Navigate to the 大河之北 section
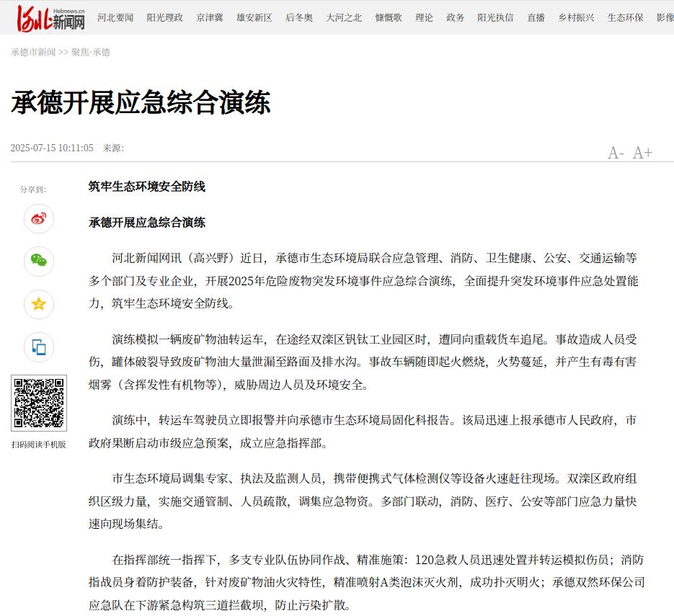 (344, 18)
